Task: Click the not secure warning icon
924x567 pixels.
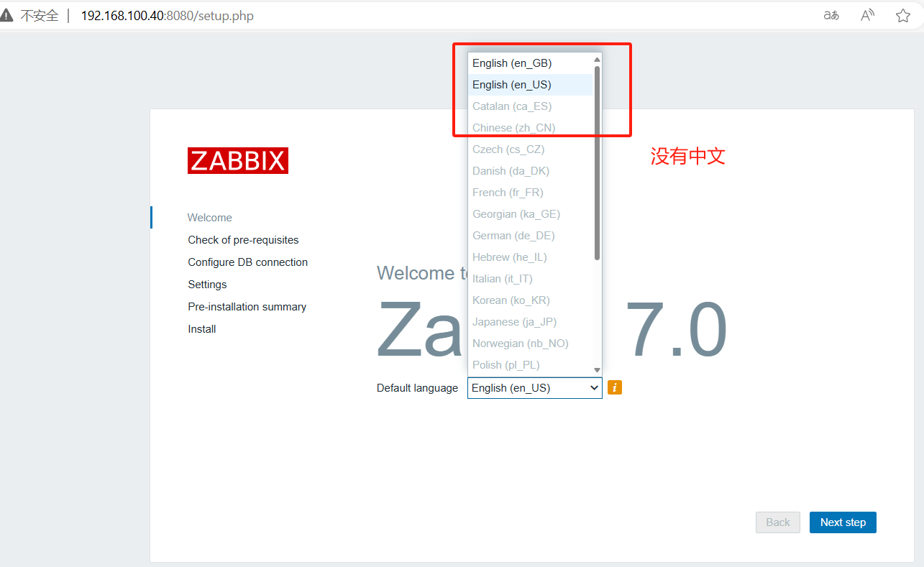Action: click(x=7, y=15)
